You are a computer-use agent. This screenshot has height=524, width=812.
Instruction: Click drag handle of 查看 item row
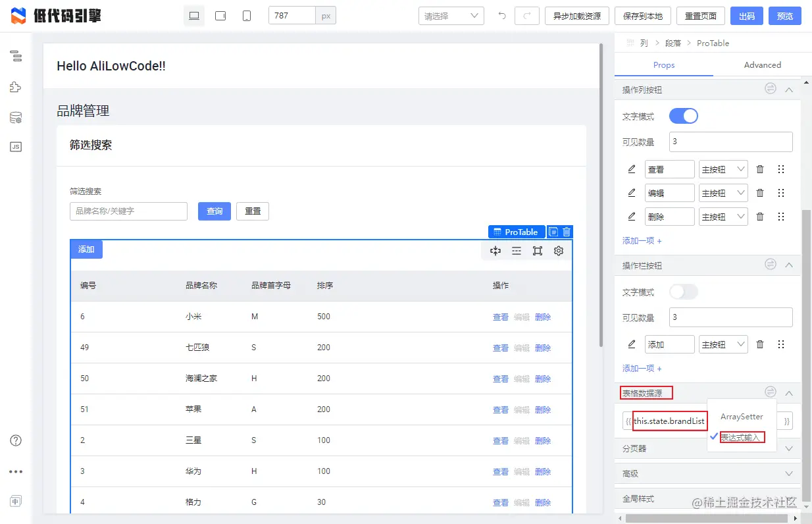coord(781,169)
